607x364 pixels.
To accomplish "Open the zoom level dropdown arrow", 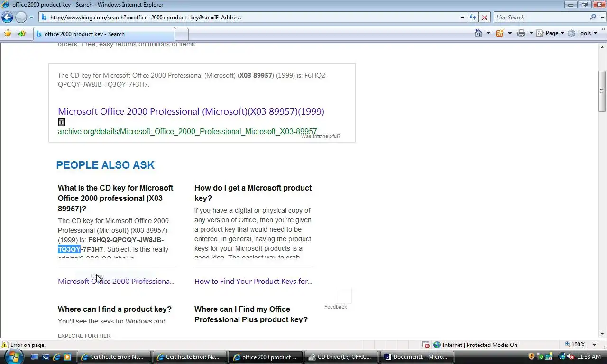I will point(595,345).
